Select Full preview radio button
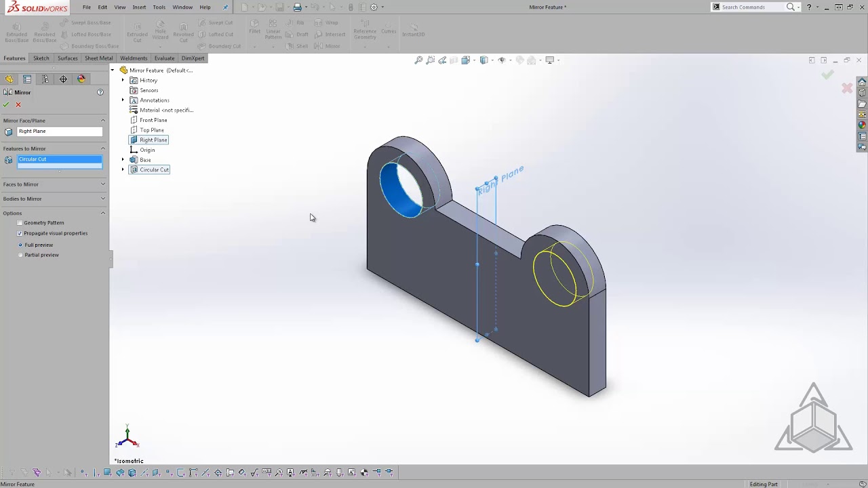The width and height of the screenshot is (868, 488). click(x=21, y=245)
